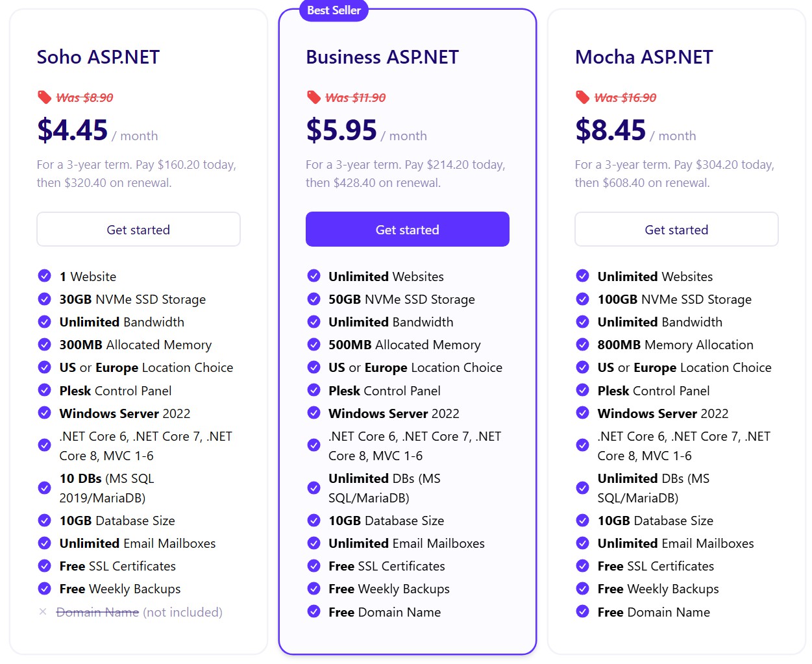The height and width of the screenshot is (664, 812).
Task: Click the X icon beside Domain Name not included
Action: point(43,611)
